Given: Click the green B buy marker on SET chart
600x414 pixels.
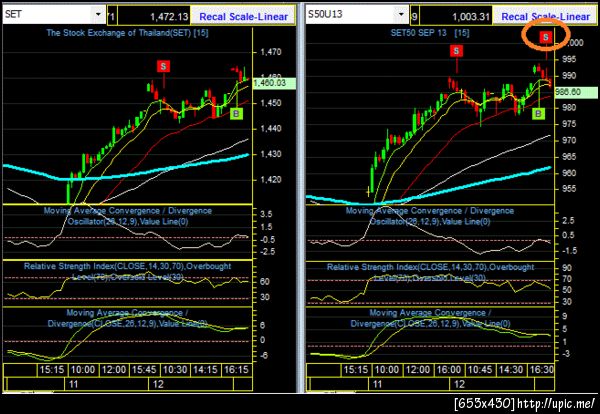Looking at the screenshot, I should (236, 113).
